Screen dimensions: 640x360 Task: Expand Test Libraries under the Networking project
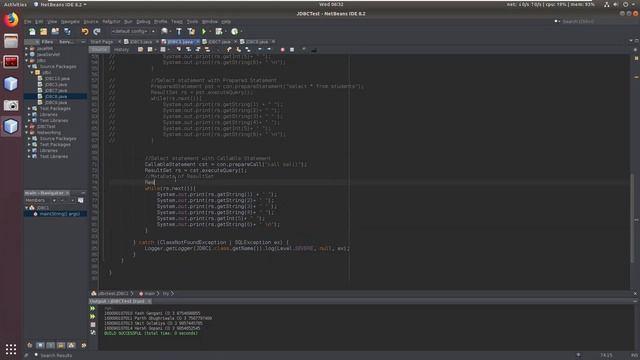(x=29, y=156)
